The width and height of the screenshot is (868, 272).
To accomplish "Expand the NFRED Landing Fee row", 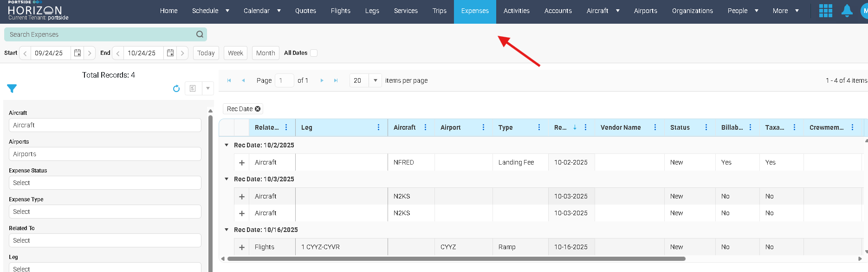I will (242, 163).
